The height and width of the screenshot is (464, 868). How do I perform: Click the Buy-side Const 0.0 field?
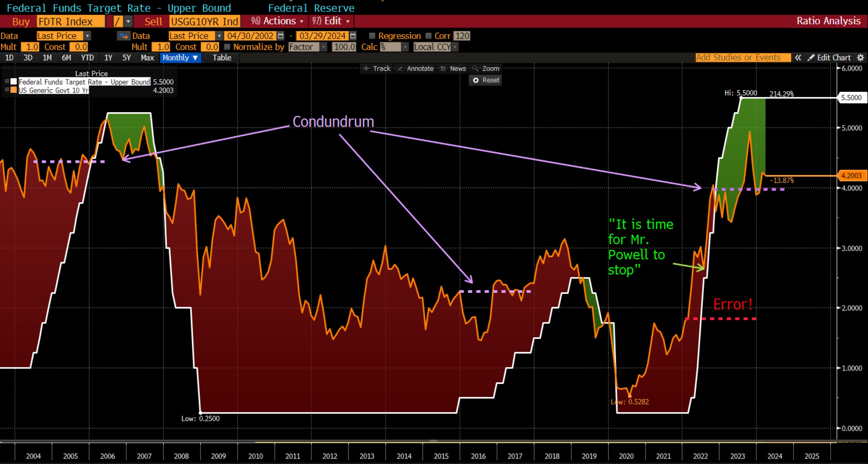point(79,47)
